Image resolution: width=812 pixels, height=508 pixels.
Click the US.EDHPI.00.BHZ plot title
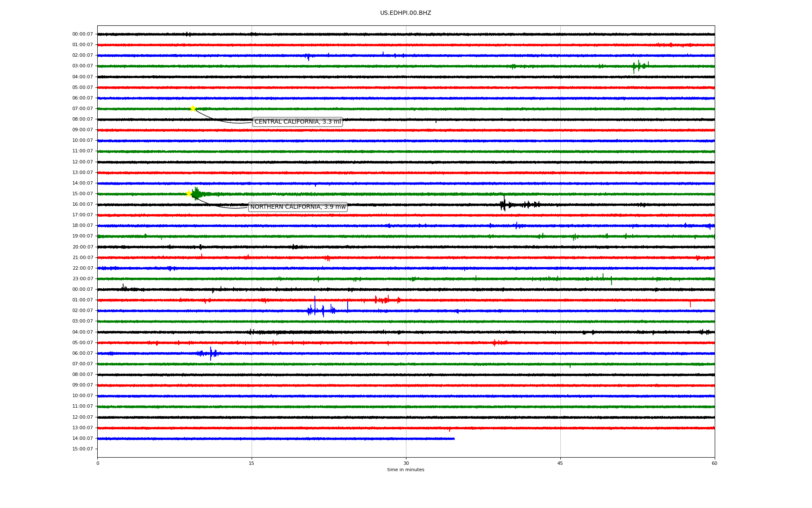click(x=405, y=13)
